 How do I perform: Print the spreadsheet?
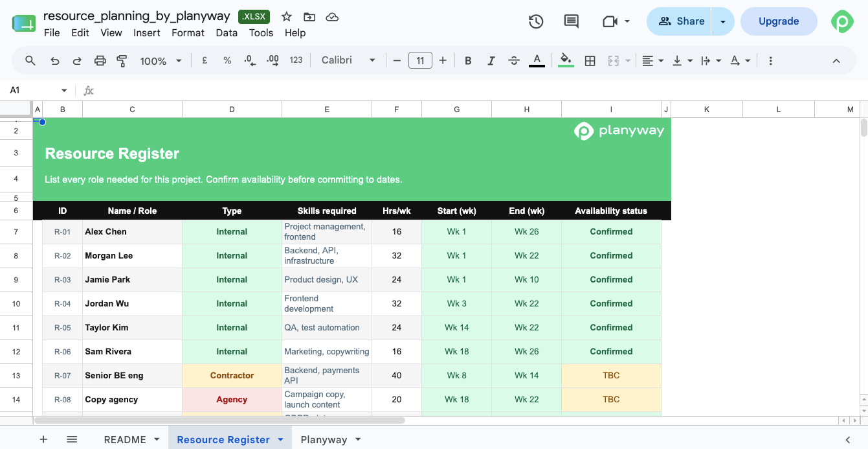(x=100, y=60)
